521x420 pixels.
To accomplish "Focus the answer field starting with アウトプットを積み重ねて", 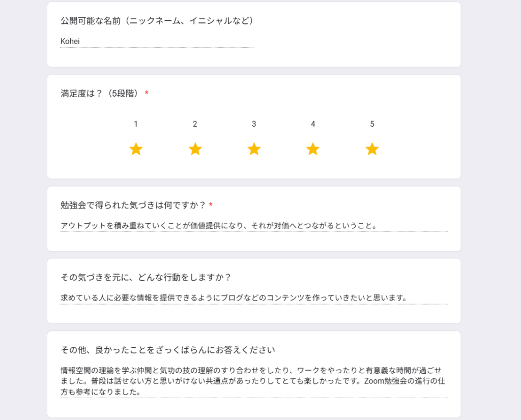I will (254, 226).
